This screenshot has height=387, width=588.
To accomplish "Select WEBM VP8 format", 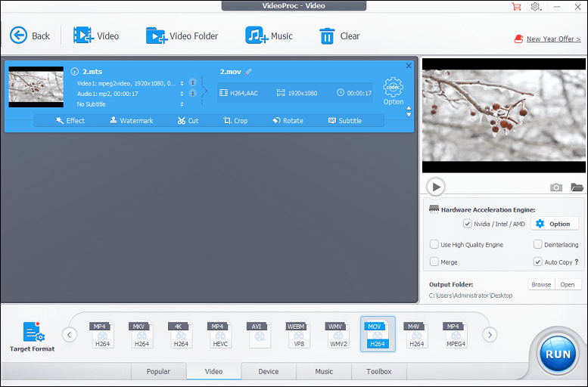I will (x=298, y=334).
